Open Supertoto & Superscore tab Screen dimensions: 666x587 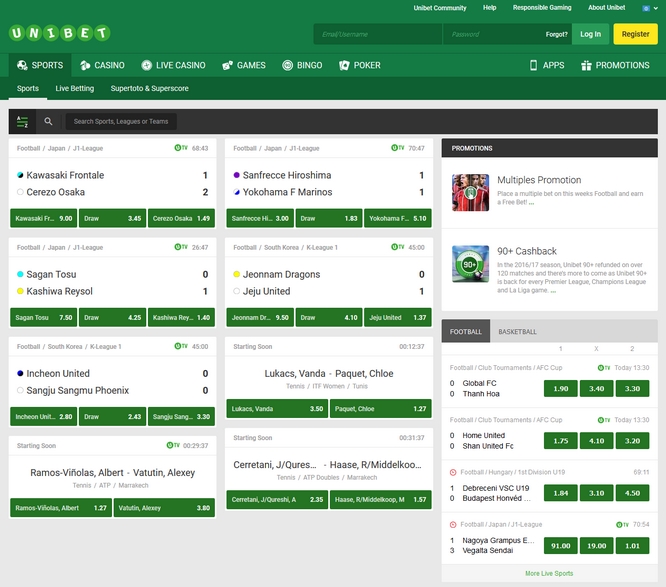coord(150,88)
